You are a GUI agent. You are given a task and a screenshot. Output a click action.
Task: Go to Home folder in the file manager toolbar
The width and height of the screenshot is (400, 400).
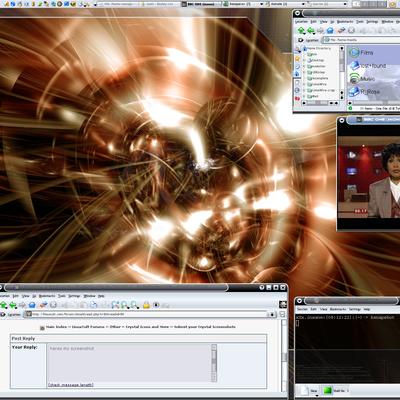[330, 31]
